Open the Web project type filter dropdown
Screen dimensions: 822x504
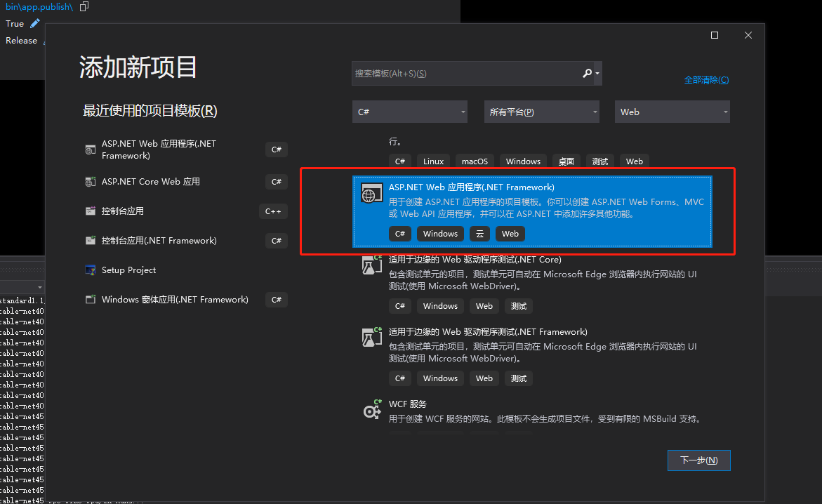pos(672,112)
